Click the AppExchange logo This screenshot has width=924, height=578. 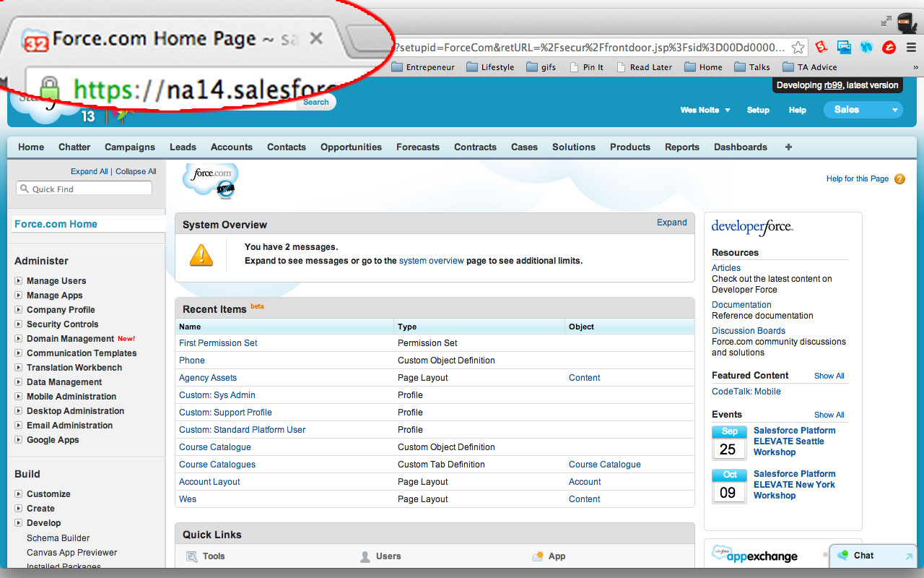pos(755,555)
